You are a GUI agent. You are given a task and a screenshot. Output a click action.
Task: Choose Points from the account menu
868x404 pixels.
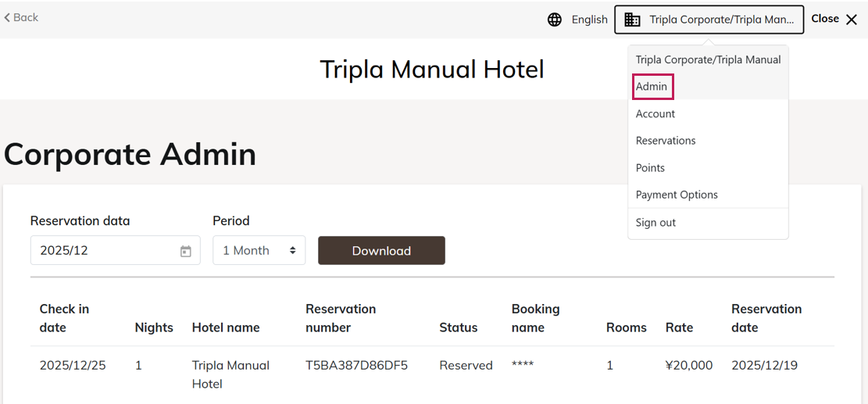click(x=650, y=168)
